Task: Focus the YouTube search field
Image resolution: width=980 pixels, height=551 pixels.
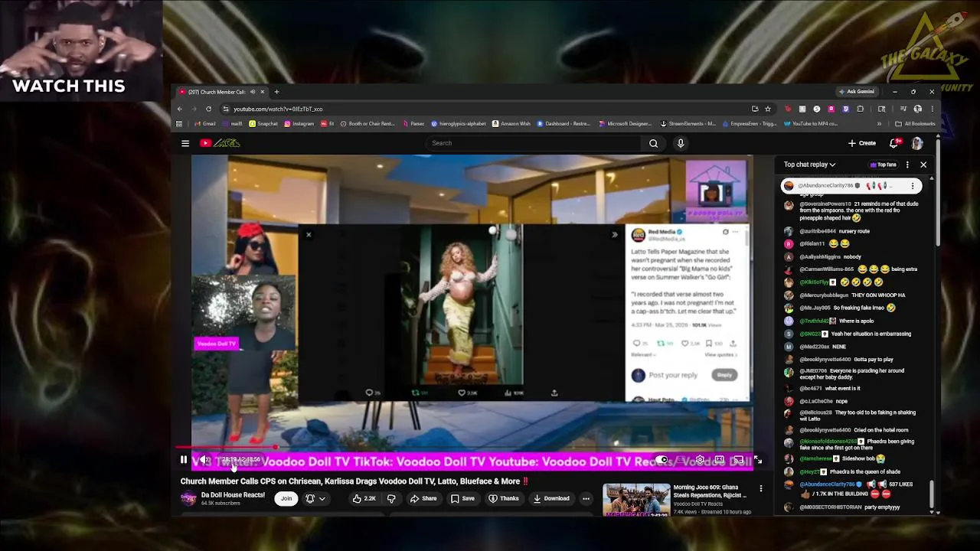Action: [x=533, y=143]
